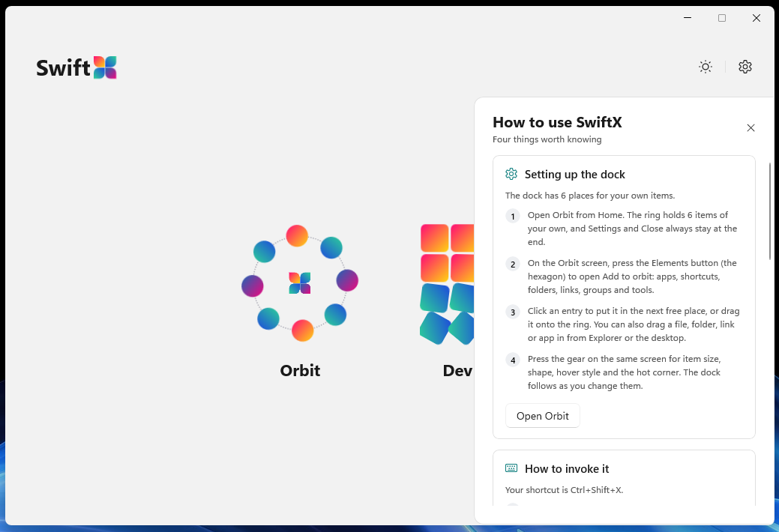This screenshot has height=532, width=779.
Task: Close the How to use SwiftX panel
Action: (751, 128)
